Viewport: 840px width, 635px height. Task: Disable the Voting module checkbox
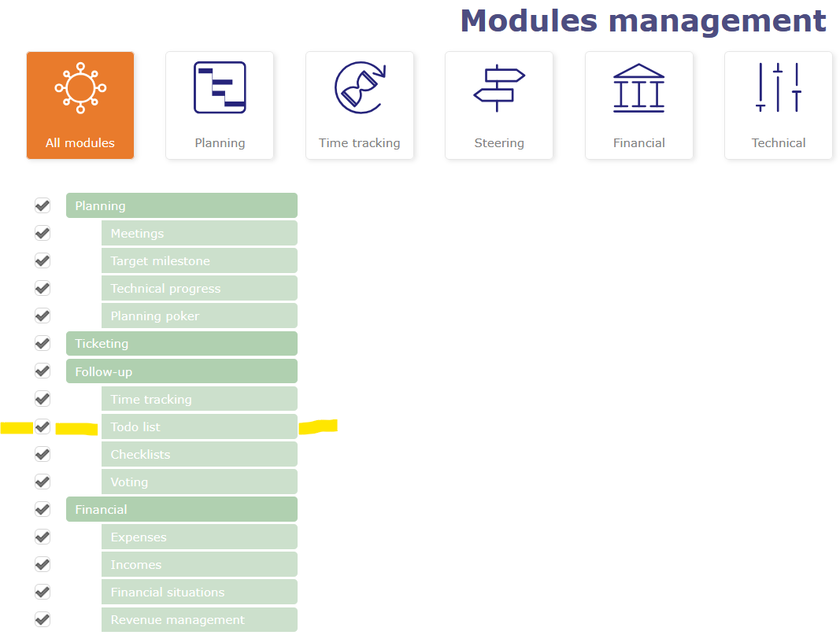point(43,482)
